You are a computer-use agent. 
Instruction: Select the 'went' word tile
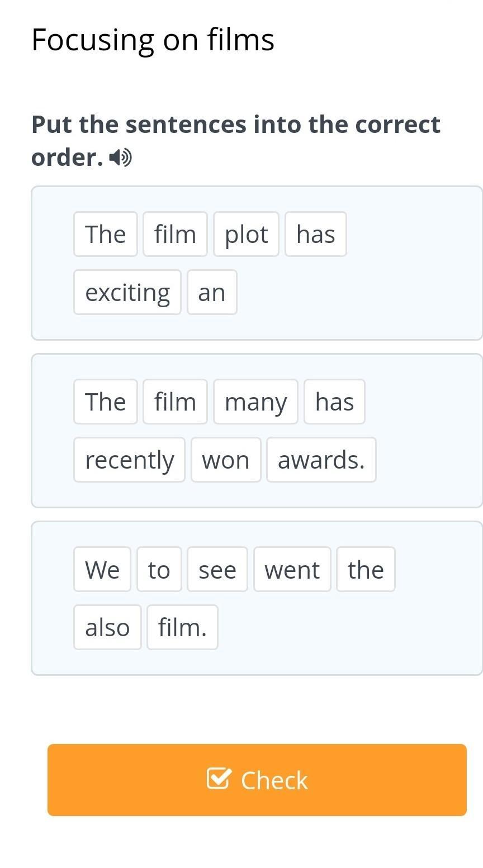click(292, 569)
